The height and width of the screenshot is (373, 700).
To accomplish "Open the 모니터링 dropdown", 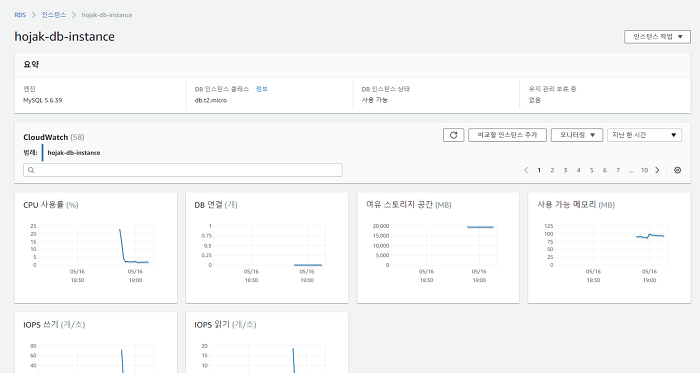I will 577,135.
